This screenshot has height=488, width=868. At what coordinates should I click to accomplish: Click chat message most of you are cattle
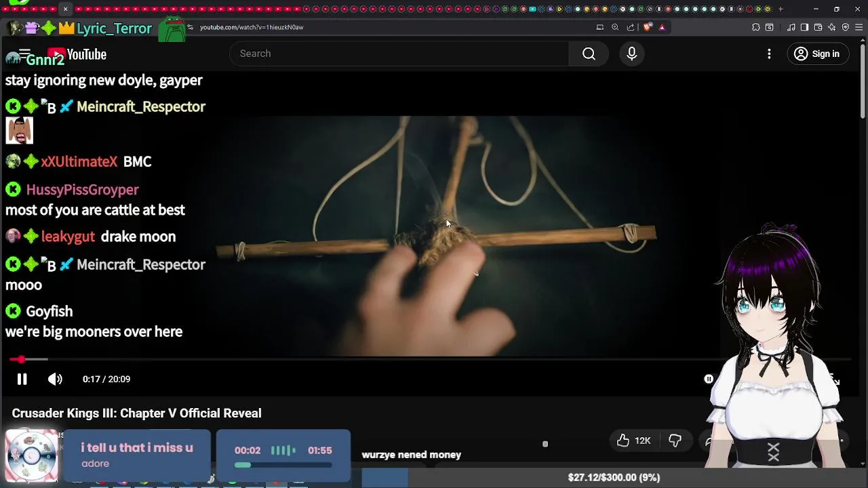click(95, 210)
